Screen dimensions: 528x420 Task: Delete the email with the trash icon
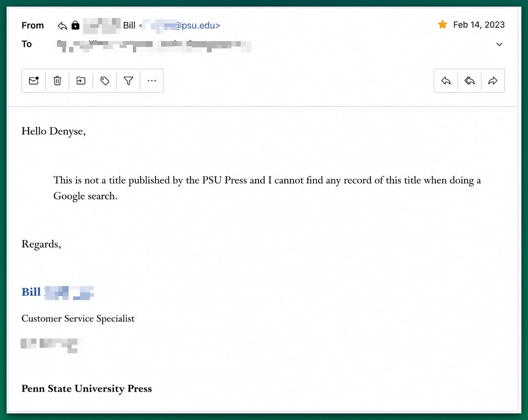tap(57, 81)
